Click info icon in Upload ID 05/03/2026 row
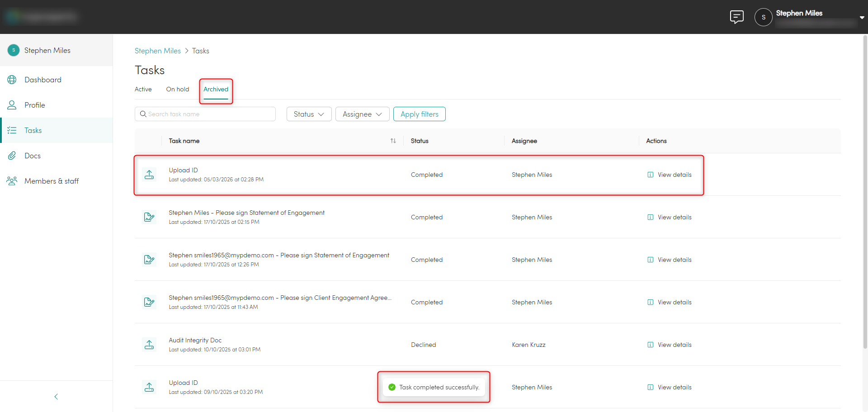The image size is (868, 412). (x=650, y=175)
